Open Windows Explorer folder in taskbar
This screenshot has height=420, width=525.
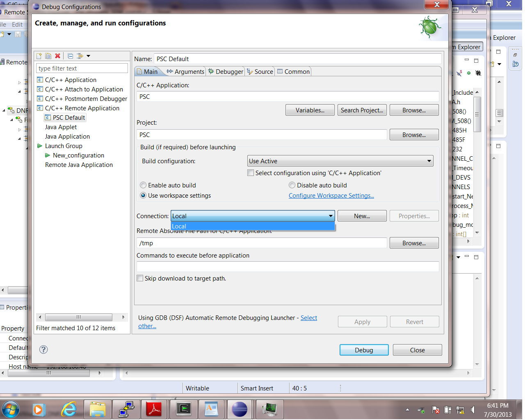click(x=98, y=409)
